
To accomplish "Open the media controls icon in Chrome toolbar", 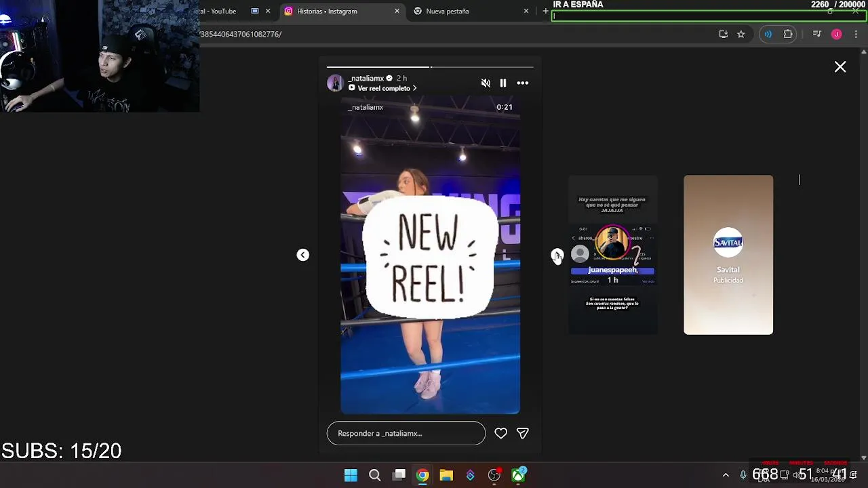I will point(817,34).
